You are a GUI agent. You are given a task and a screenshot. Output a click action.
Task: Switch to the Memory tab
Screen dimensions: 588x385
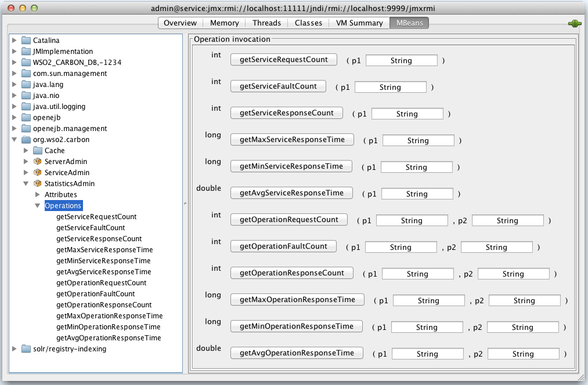pos(225,23)
